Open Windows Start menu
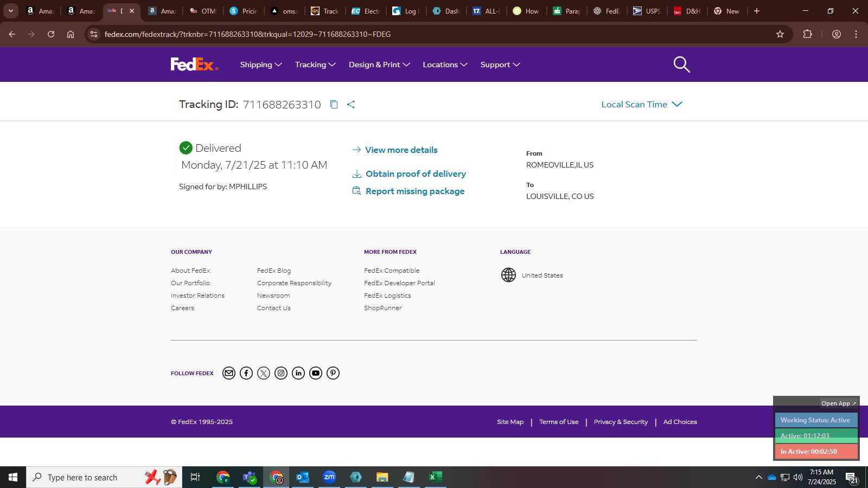868x488 pixels. pos(13,477)
